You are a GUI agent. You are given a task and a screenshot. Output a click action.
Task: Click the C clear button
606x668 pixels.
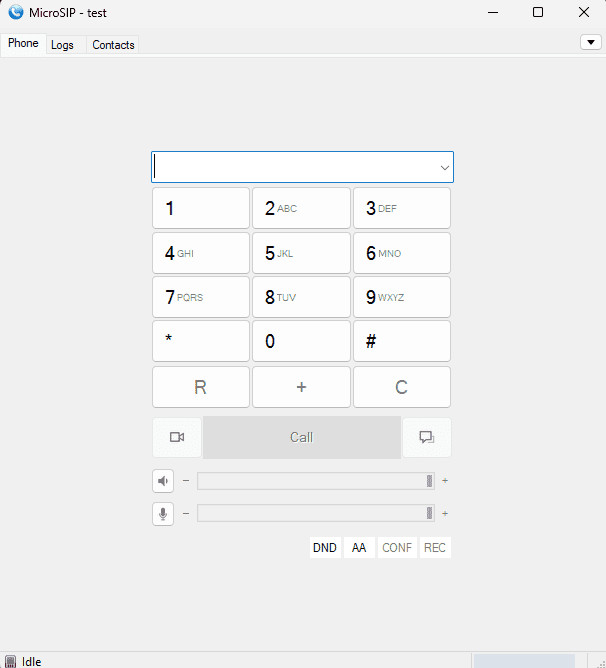click(x=402, y=387)
